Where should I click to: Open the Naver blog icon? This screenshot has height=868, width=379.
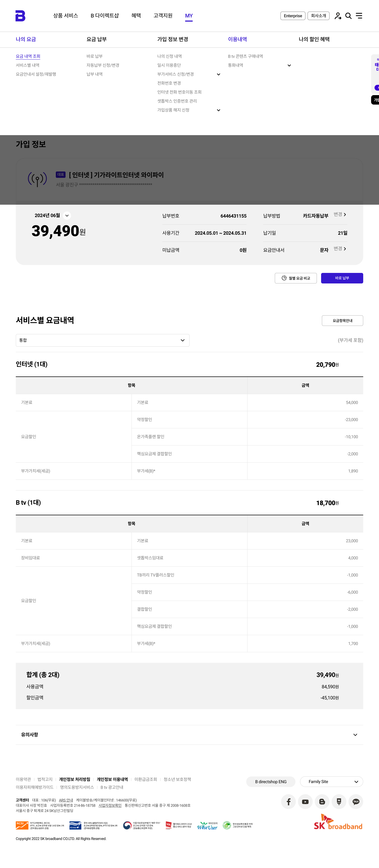point(339,802)
